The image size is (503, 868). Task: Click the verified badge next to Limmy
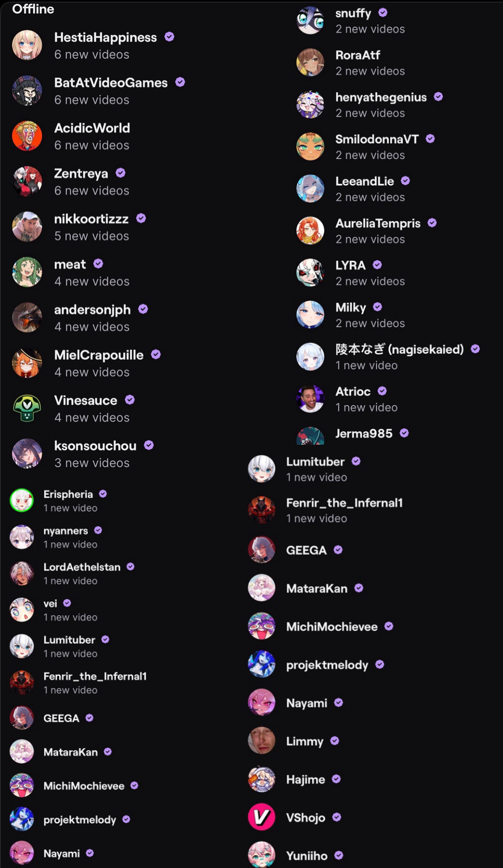click(x=335, y=741)
